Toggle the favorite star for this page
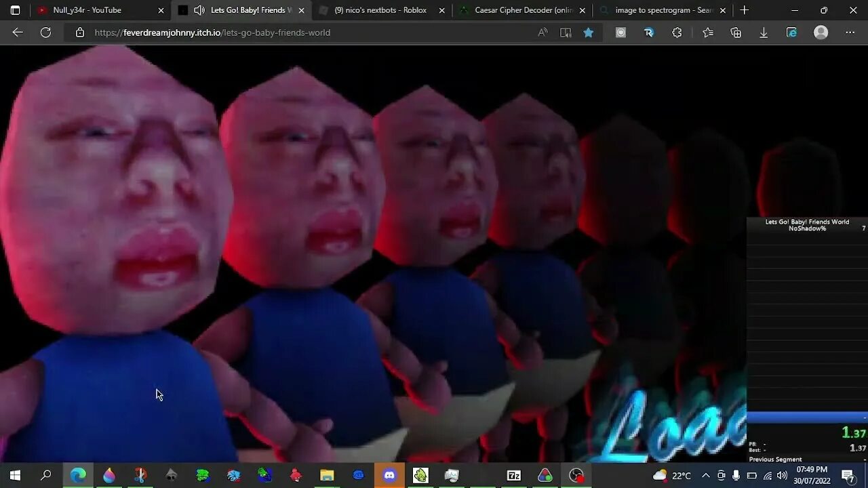Viewport: 868px width, 488px height. (589, 33)
